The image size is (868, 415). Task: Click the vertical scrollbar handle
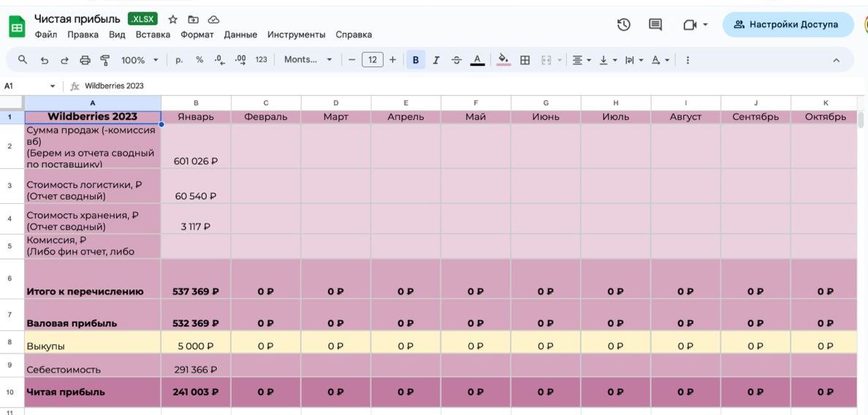click(861, 120)
